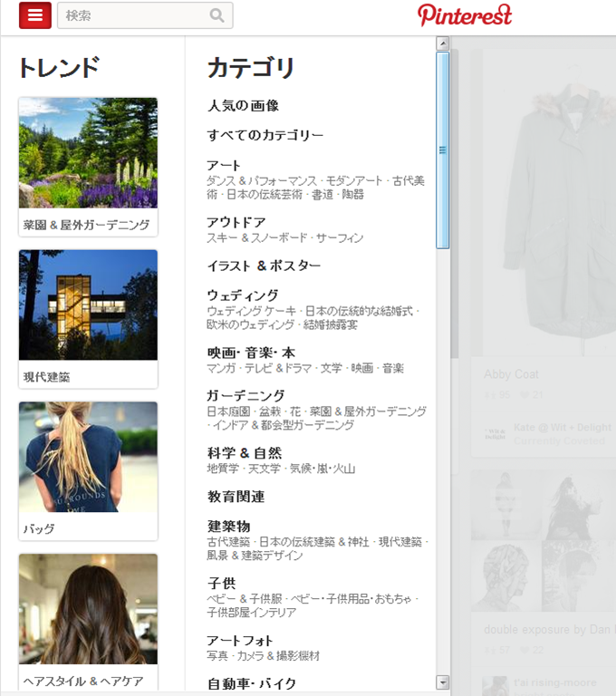Click the scrollbar up arrow

pos(443,43)
